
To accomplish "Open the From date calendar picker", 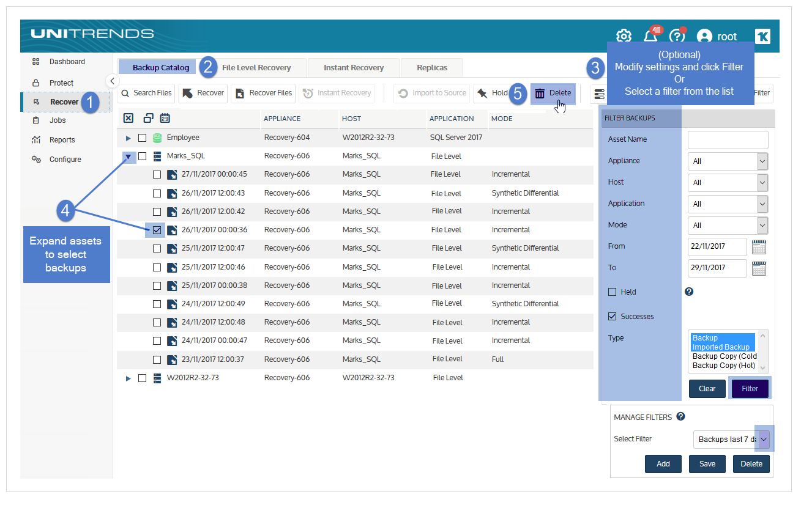I will point(759,246).
